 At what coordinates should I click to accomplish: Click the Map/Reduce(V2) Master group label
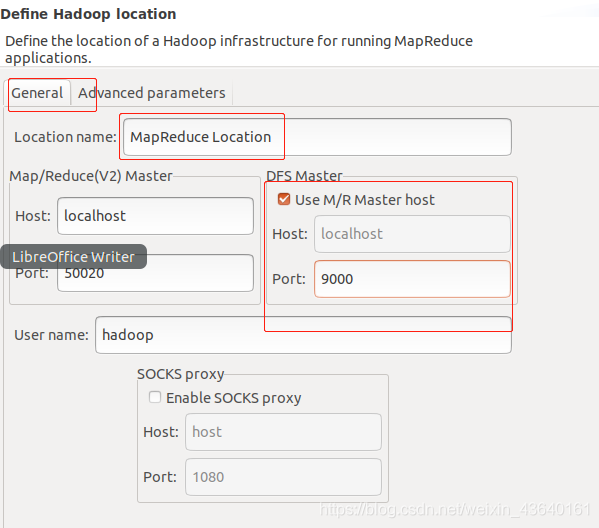[x=91, y=176]
